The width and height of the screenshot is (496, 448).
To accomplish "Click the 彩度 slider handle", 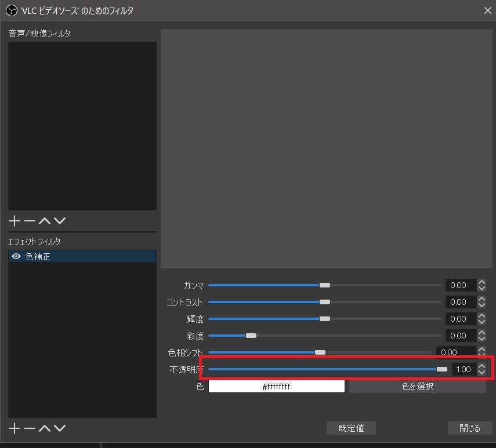I will pyautogui.click(x=251, y=336).
